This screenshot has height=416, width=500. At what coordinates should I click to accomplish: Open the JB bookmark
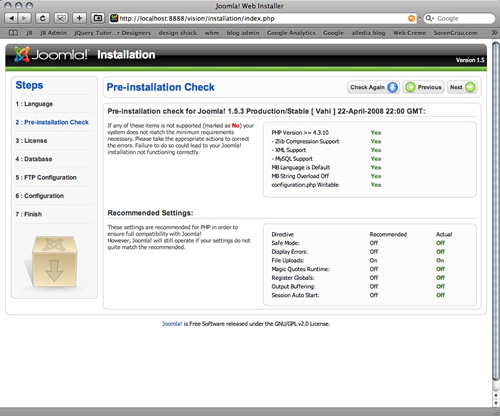point(29,33)
